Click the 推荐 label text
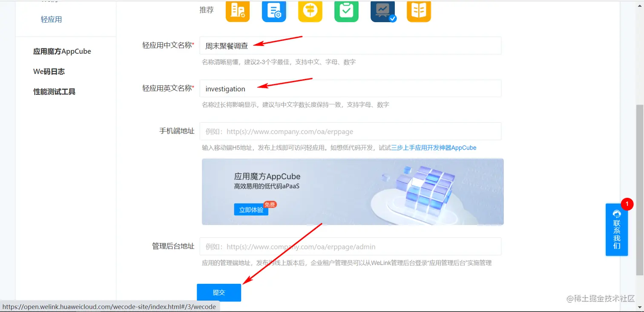The width and height of the screenshot is (644, 312). coord(207,10)
